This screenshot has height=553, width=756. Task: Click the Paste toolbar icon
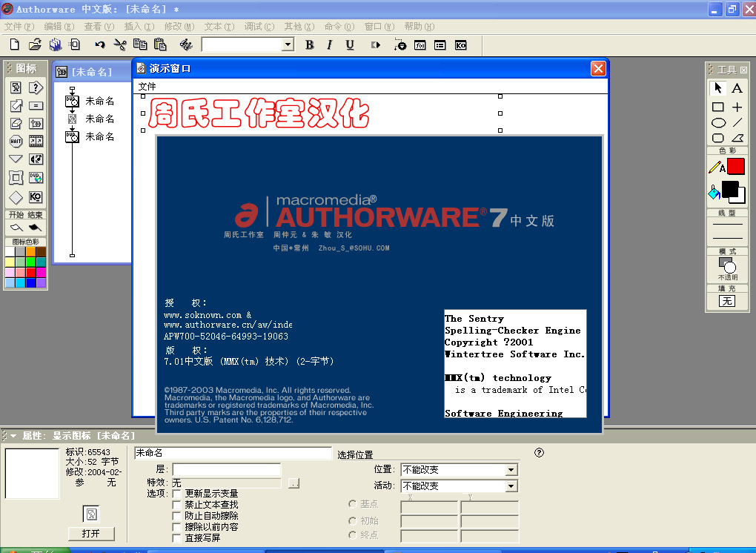click(160, 44)
